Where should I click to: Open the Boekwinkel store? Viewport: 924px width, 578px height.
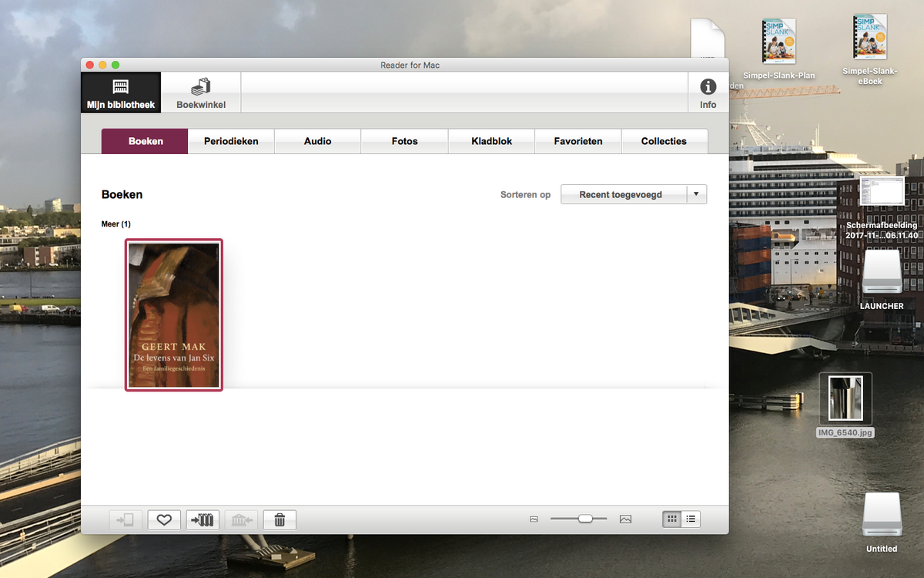(x=200, y=92)
